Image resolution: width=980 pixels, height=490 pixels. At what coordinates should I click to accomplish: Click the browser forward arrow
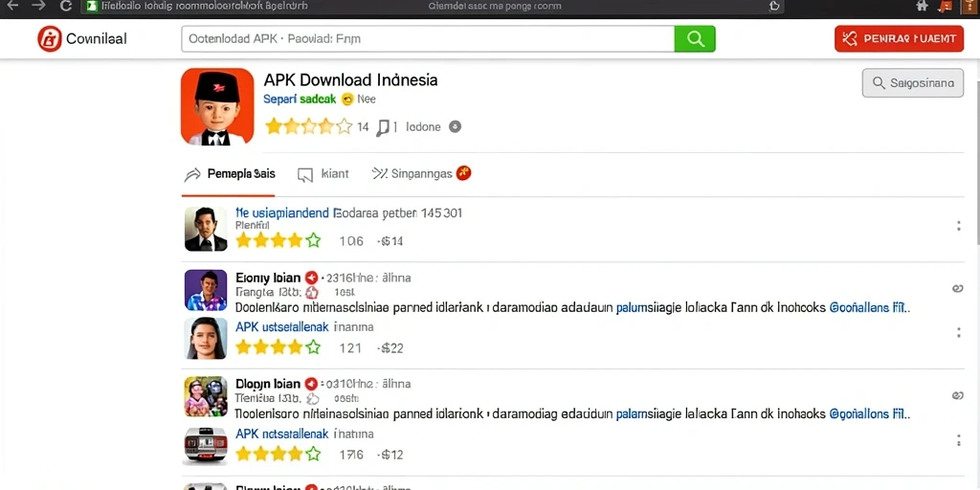tap(38, 6)
